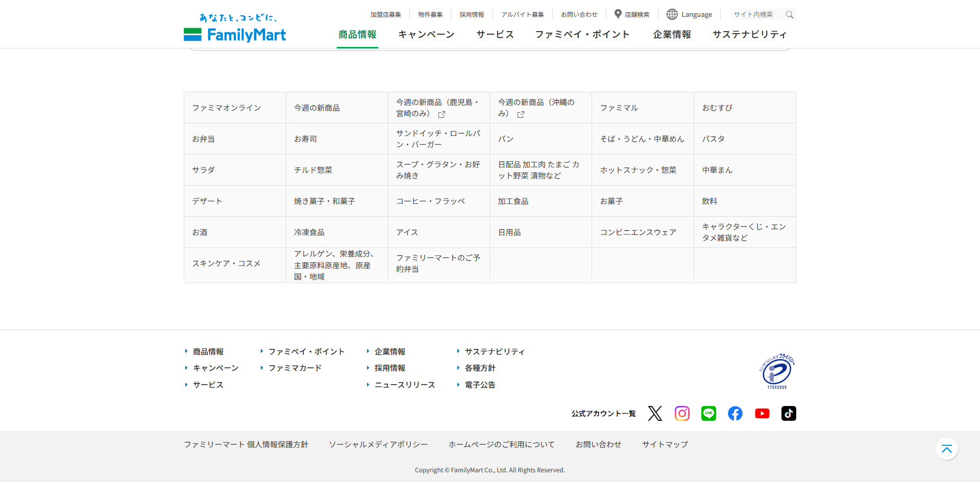980x482 pixels.
Task: Open the 今週の新商品 category
Action: click(x=337, y=108)
